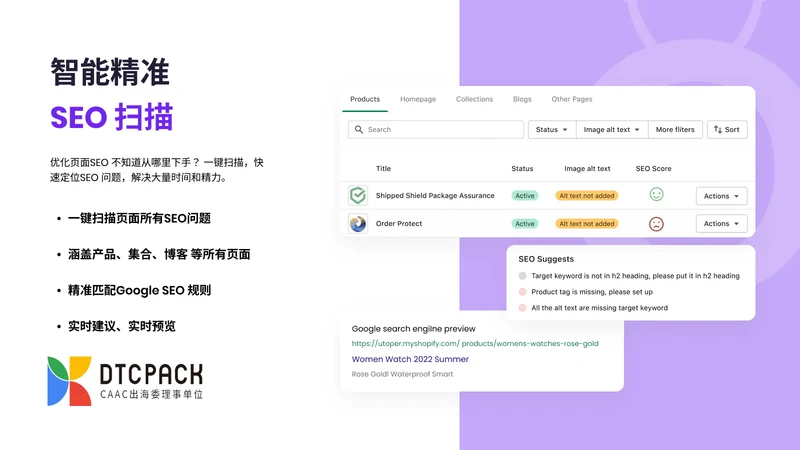Click Alt text not added badge, Shipped Shield row
Viewport: 800px width, 450px height.
[587, 195]
